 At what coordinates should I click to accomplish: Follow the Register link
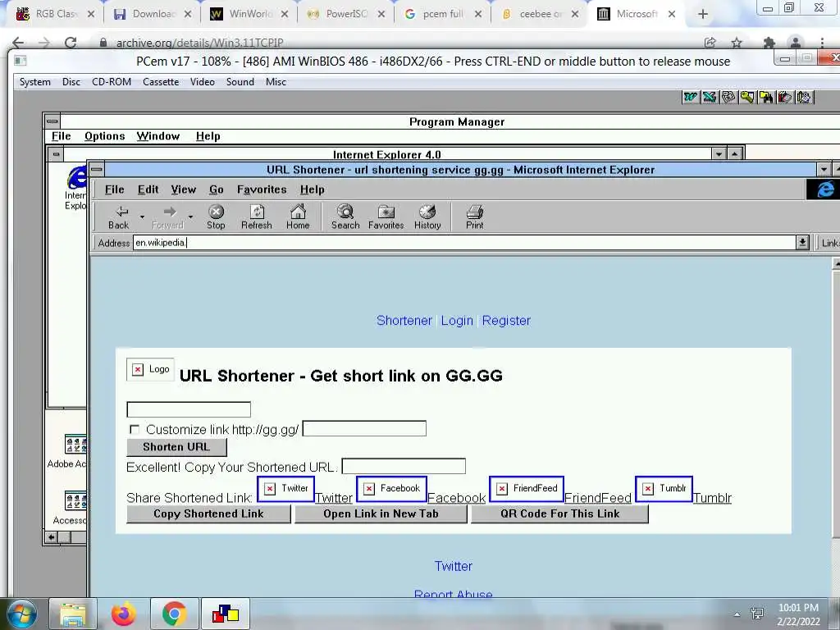[506, 321]
